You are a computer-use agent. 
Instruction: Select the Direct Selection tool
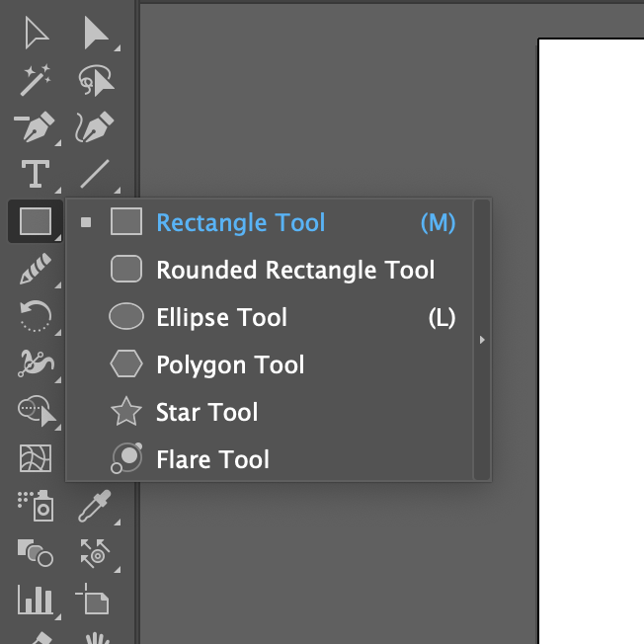pyautogui.click(x=96, y=33)
